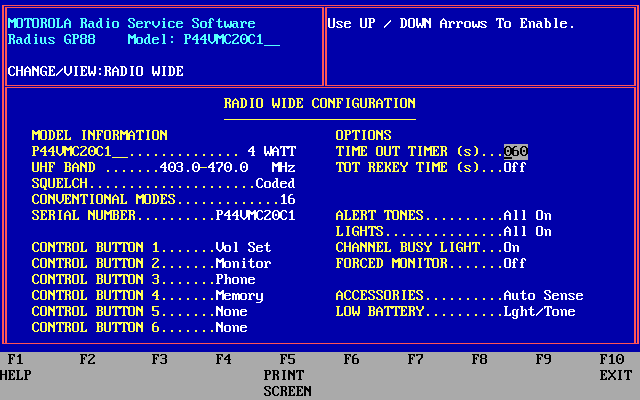Click the MOTOROLA Radio Service Software title

point(131,23)
